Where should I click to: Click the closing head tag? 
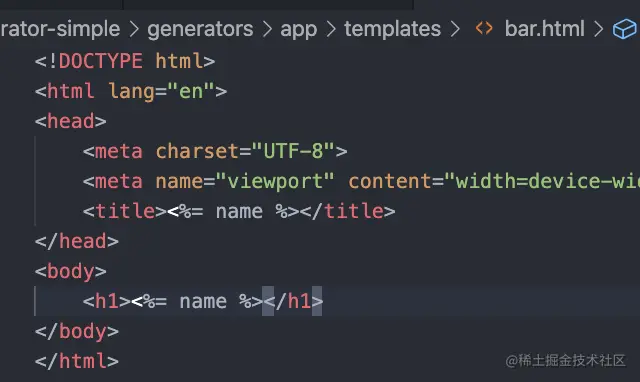click(x=77, y=241)
